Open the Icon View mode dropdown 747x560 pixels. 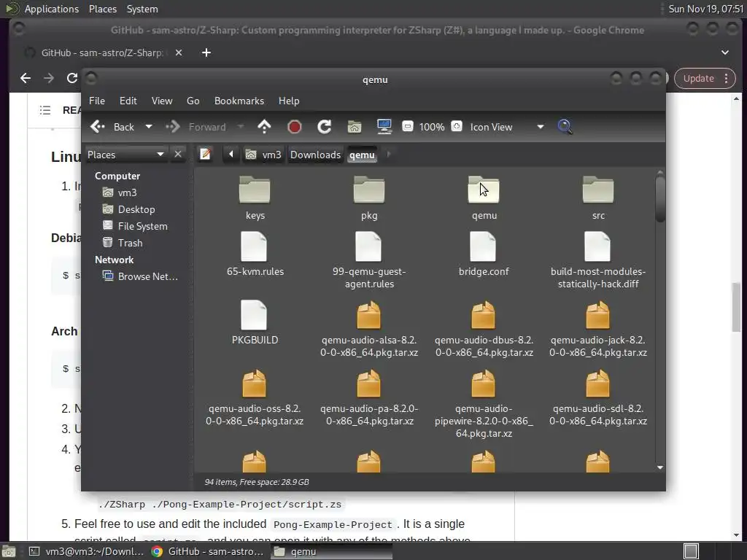click(507, 127)
